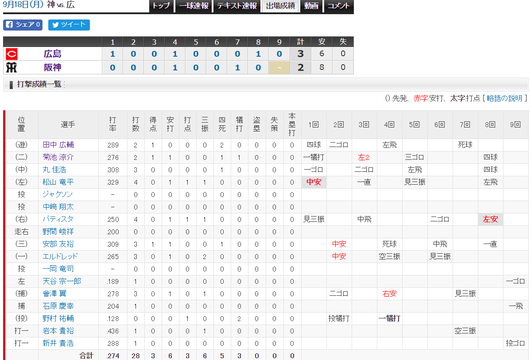Viewport: 531px width, 360px height.
Task: Open Hanshin's 7th inning score link
Action: 237,67
